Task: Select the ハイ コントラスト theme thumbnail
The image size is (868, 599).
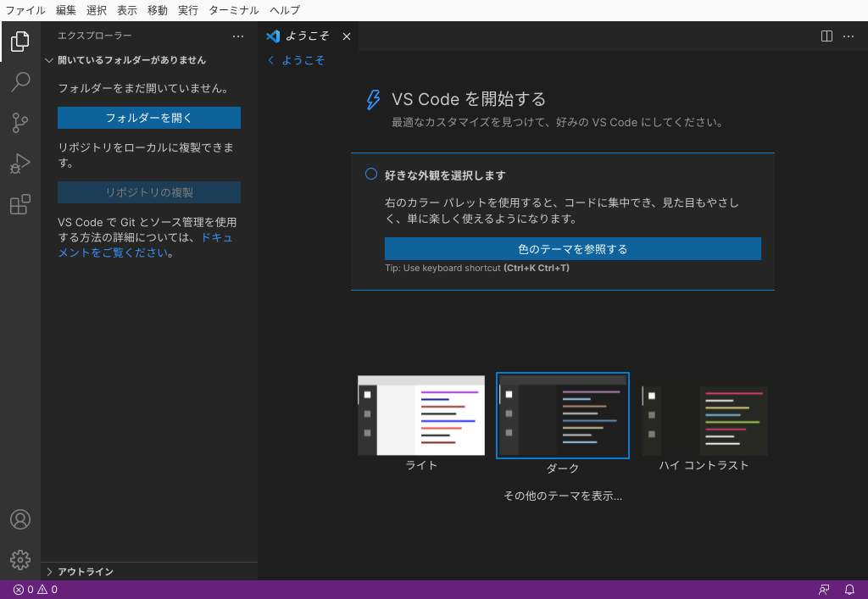Action: click(704, 420)
